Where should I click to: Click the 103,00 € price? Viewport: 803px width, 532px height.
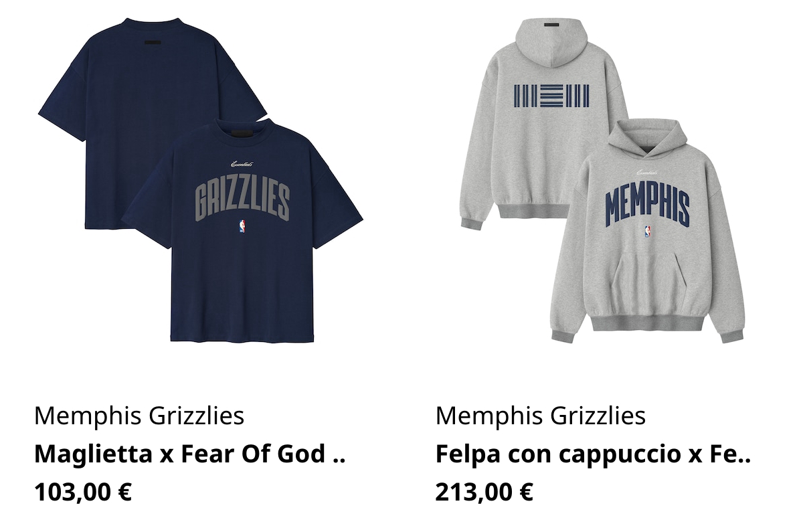point(83,492)
